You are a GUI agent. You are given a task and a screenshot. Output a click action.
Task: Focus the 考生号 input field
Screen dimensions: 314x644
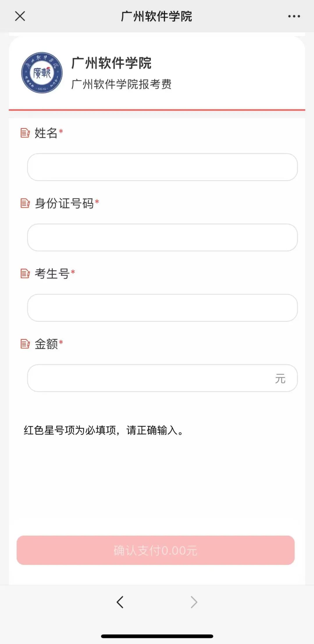point(162,308)
